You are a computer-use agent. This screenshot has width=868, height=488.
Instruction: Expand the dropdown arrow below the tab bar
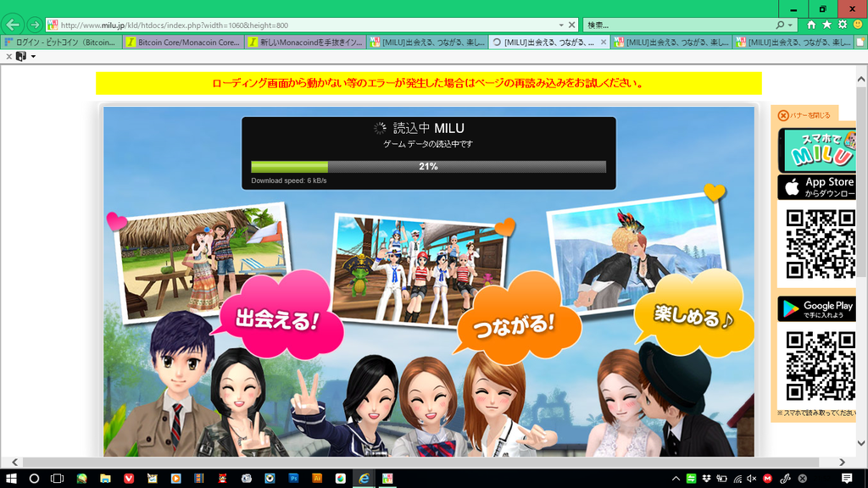[x=33, y=57]
